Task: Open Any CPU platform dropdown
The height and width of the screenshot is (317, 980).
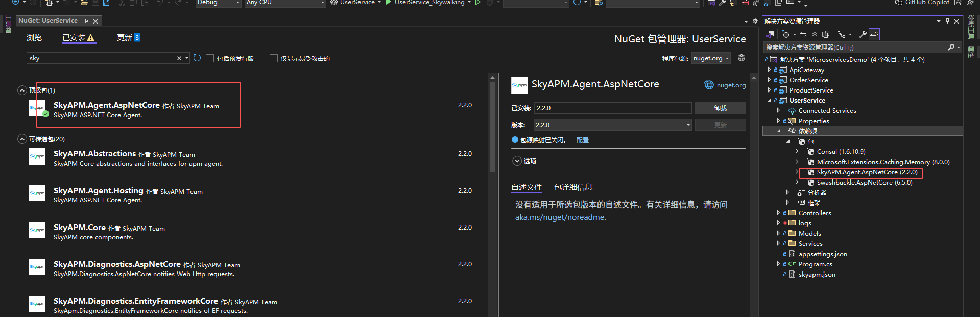Action: tap(284, 3)
